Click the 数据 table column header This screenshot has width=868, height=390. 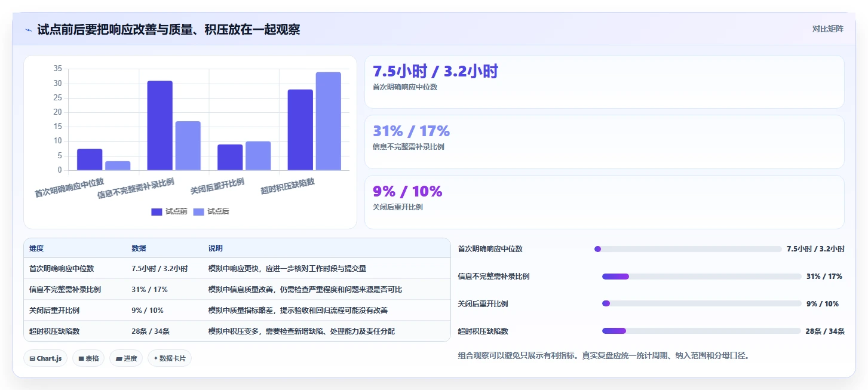click(139, 248)
